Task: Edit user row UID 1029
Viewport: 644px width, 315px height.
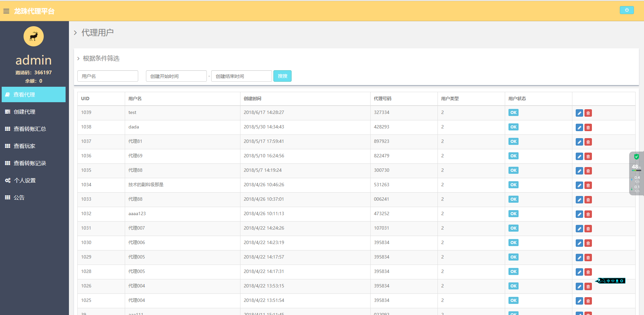Action: (579, 258)
